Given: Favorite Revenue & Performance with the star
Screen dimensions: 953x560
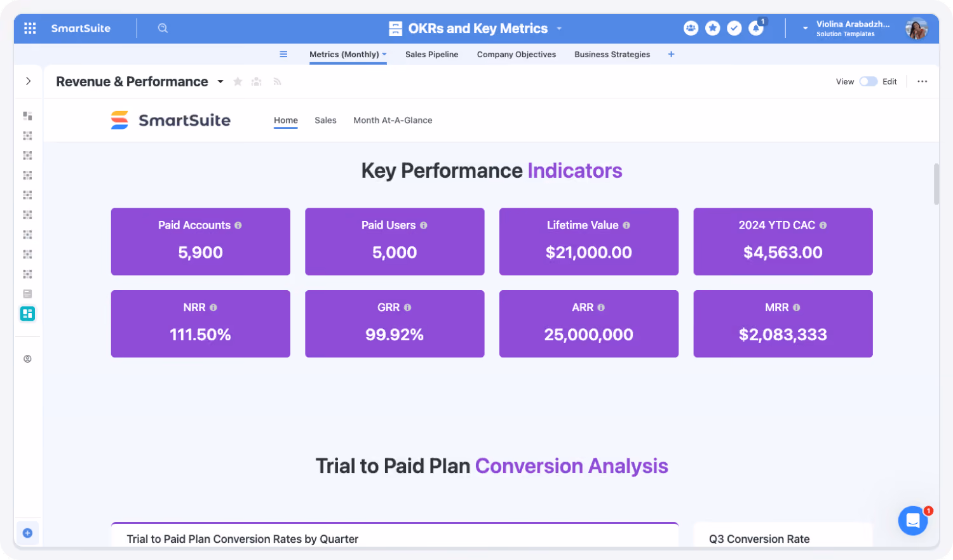Looking at the screenshot, I should [238, 81].
